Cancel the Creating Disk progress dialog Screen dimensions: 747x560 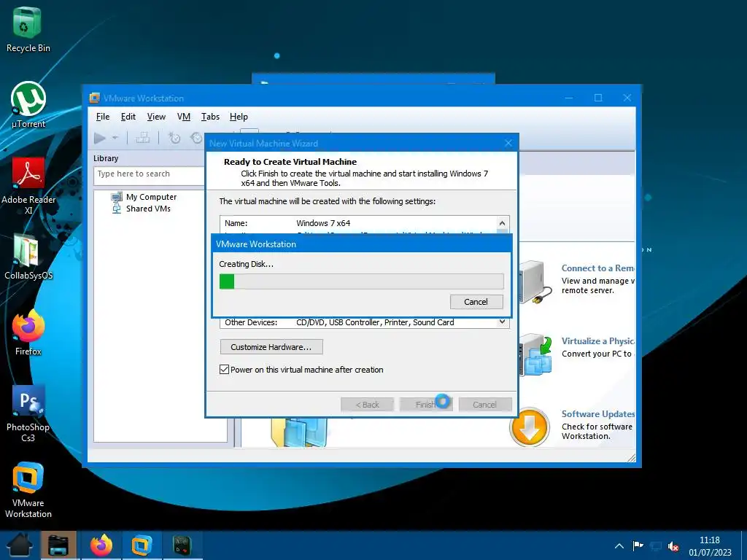coord(476,302)
